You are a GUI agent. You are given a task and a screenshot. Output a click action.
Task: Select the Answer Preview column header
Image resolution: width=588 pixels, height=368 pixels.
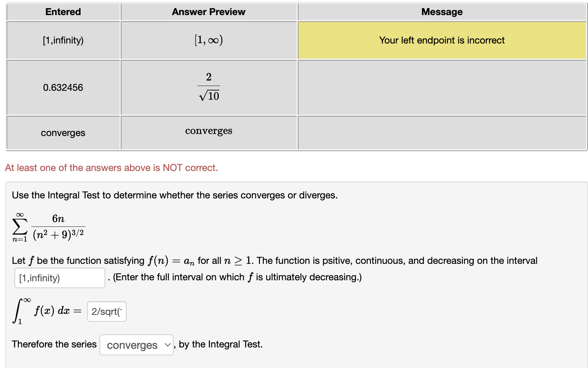point(209,11)
